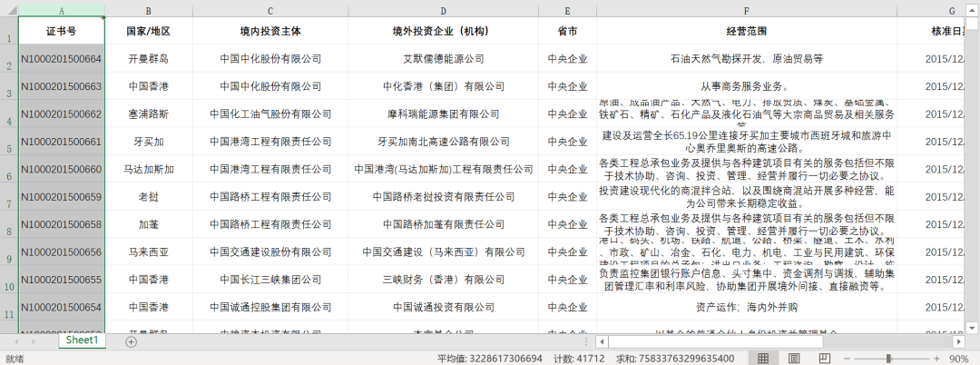Click the zoom out minus button
The height and width of the screenshot is (365, 980).
tap(847, 359)
